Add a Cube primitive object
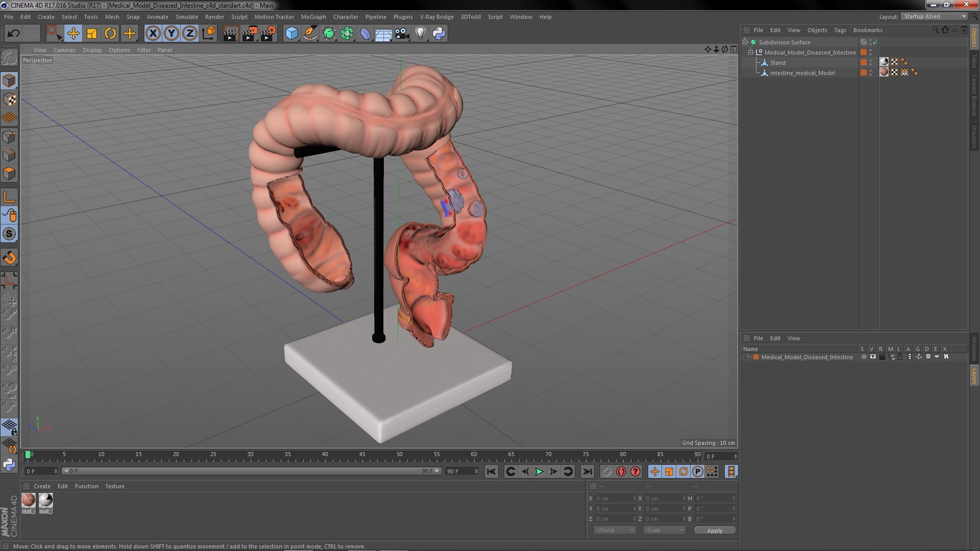This screenshot has width=980, height=551. (291, 34)
